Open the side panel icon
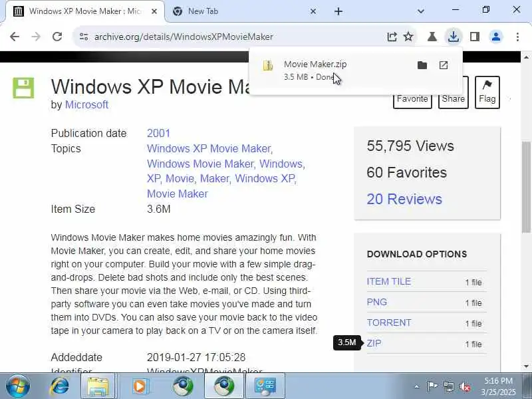The width and height of the screenshot is (532, 399). (x=475, y=37)
